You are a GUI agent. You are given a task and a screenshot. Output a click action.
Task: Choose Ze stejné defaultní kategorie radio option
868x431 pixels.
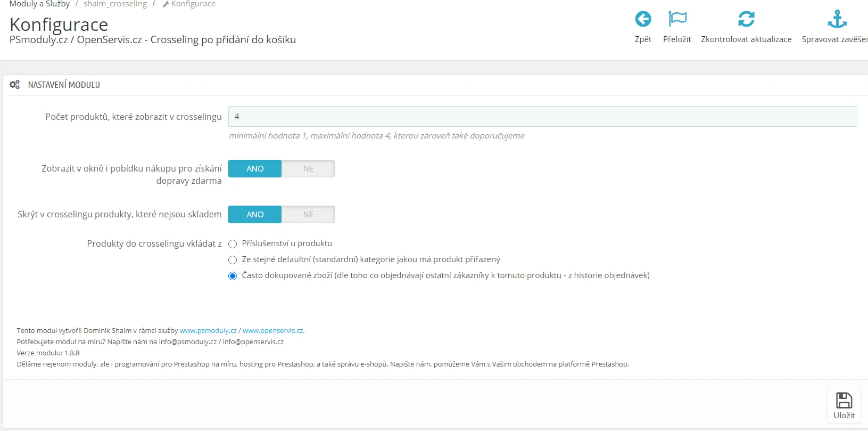[233, 260]
